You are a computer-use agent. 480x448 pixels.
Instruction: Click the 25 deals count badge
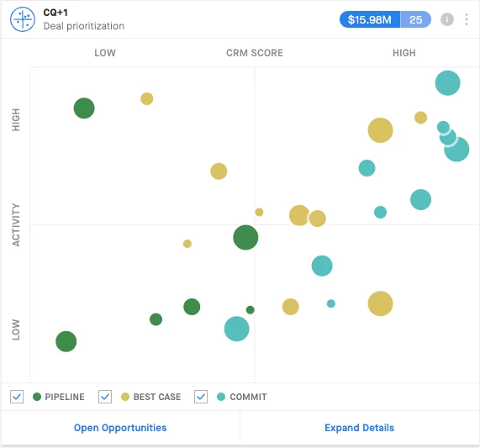point(415,19)
